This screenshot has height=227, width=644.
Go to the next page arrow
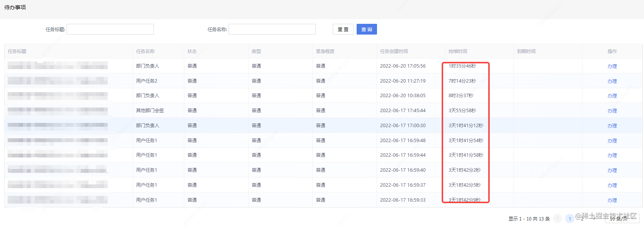pos(594,219)
